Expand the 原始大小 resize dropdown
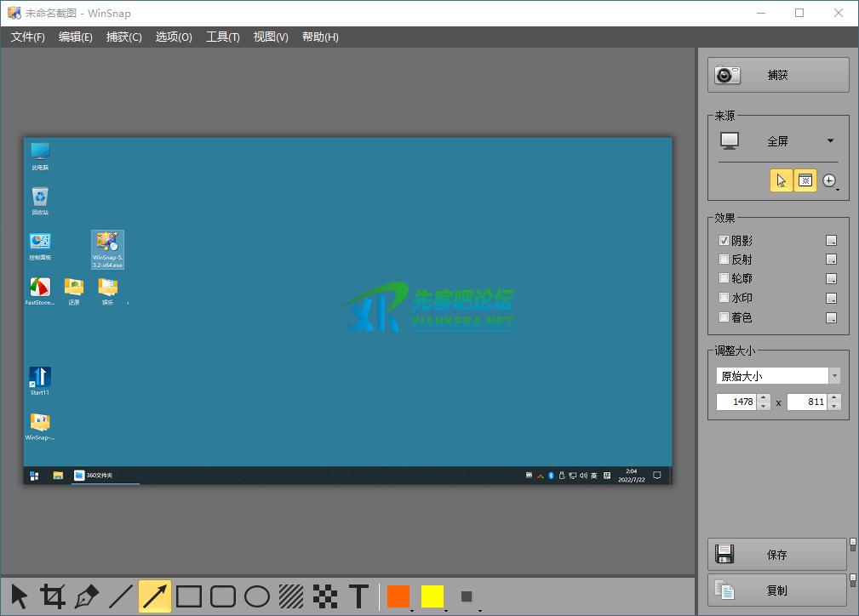Screen dimensions: 859x616 click(834, 376)
